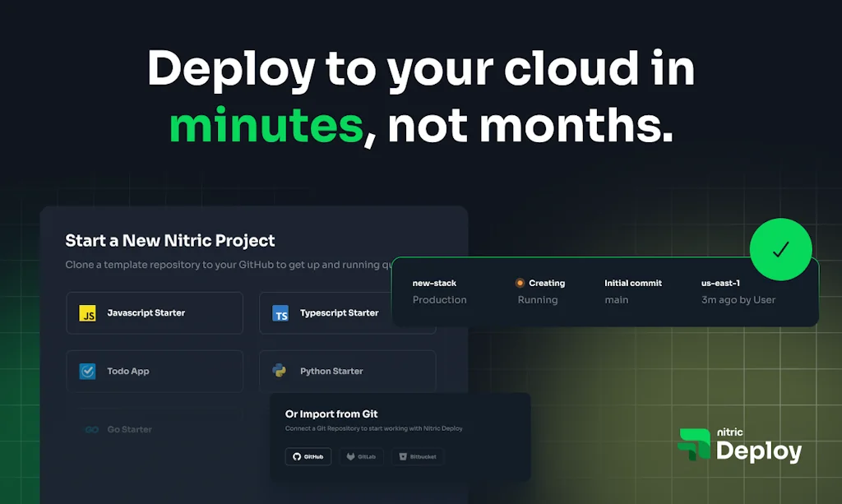Select the Python Starter logo icon
The image size is (842, 504).
282,370
